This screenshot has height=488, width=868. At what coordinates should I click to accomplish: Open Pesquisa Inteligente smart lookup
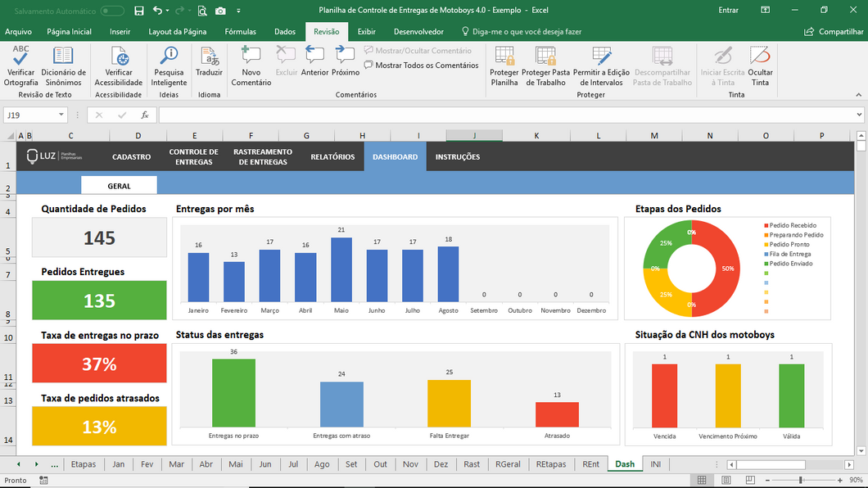(169, 56)
